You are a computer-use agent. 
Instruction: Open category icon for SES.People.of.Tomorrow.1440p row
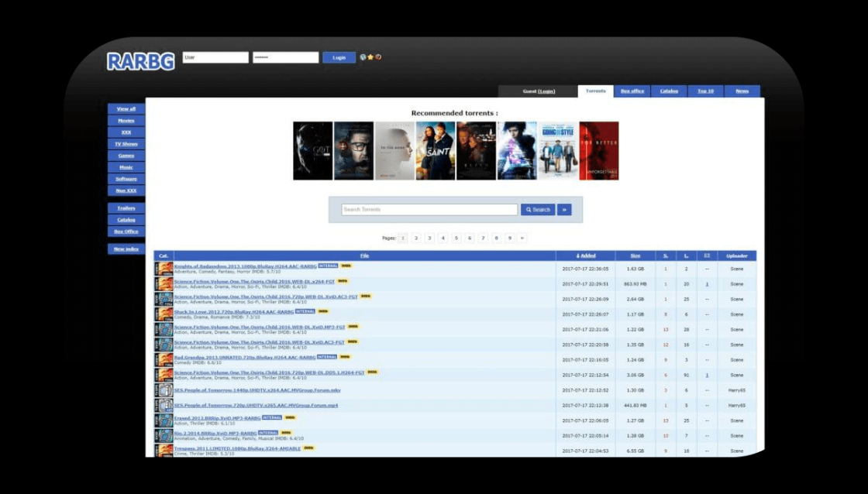tap(164, 390)
